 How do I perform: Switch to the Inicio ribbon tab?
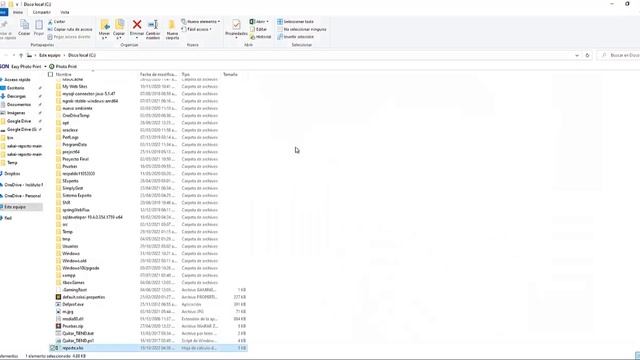coord(18,12)
